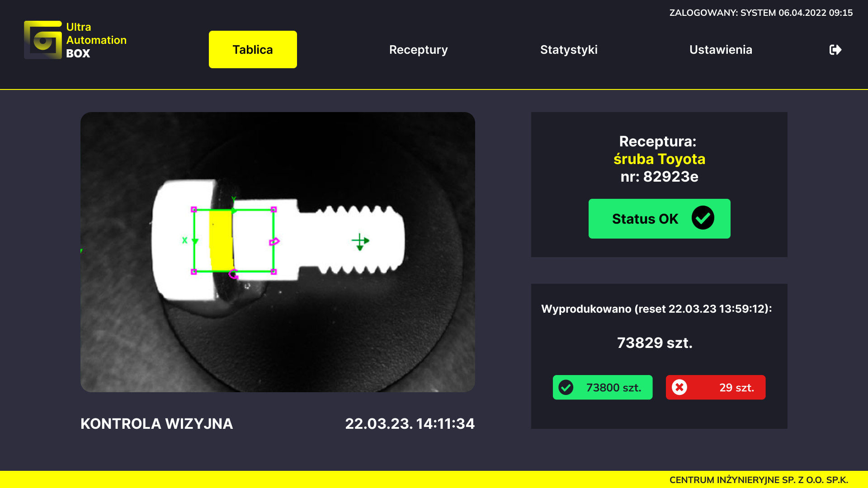Click the magenta rotation handle below the ROI
The height and width of the screenshot is (488, 868).
[x=234, y=274]
